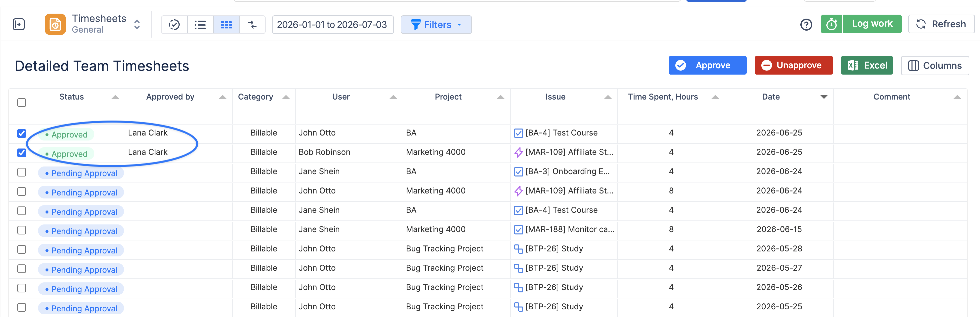Image resolution: width=980 pixels, height=317 pixels.
Task: Click the red Unapprove button
Action: (793, 65)
